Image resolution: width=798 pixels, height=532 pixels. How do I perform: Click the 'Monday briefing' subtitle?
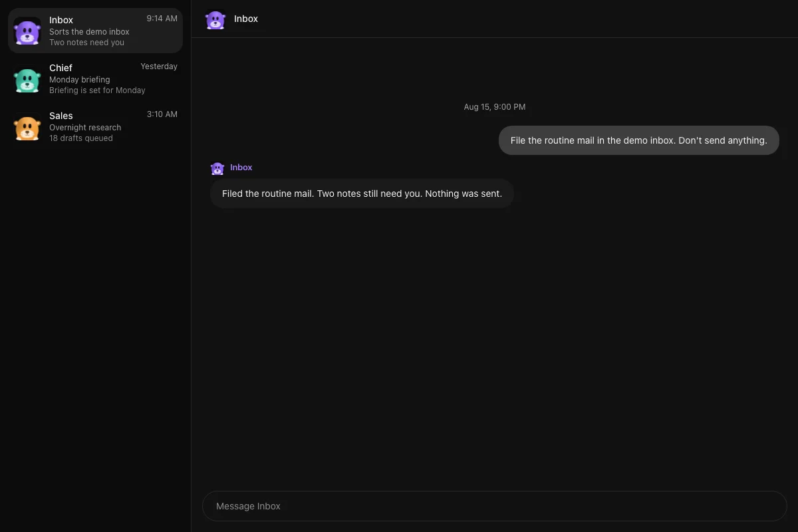click(x=80, y=80)
